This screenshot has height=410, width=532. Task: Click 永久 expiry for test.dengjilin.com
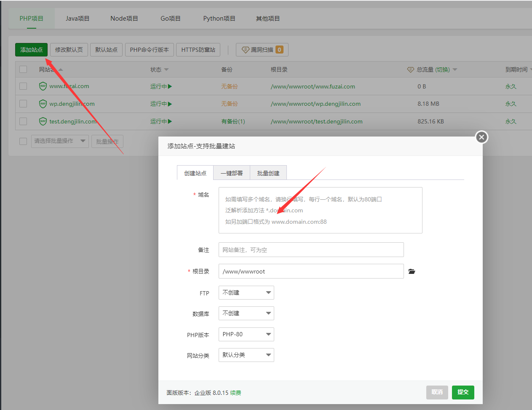click(x=511, y=121)
